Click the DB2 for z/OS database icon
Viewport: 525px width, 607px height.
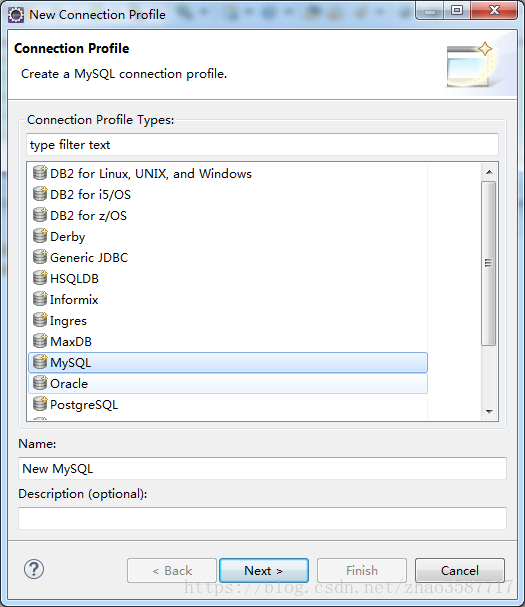click(40, 214)
